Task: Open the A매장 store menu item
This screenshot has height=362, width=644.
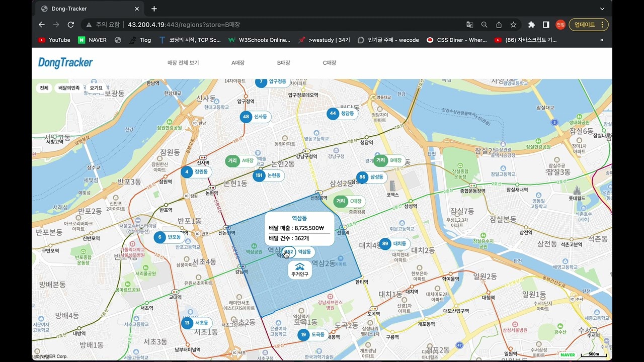Action: [238, 63]
